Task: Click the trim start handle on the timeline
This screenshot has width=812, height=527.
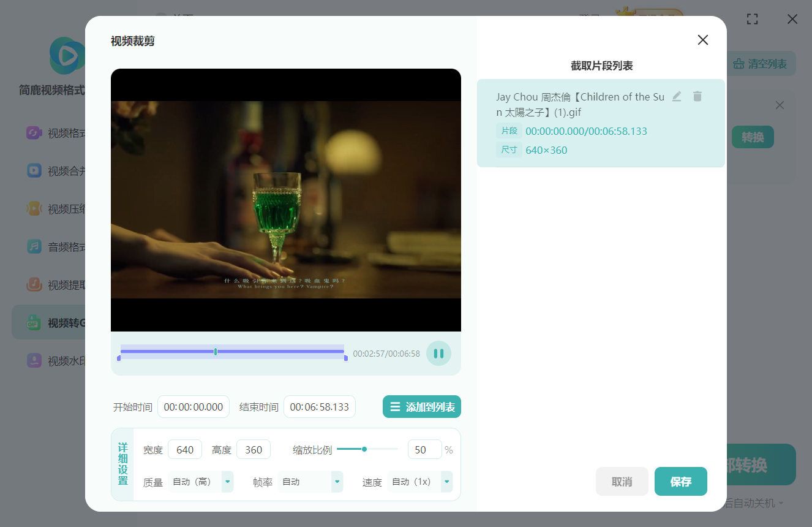Action: pyautogui.click(x=119, y=358)
